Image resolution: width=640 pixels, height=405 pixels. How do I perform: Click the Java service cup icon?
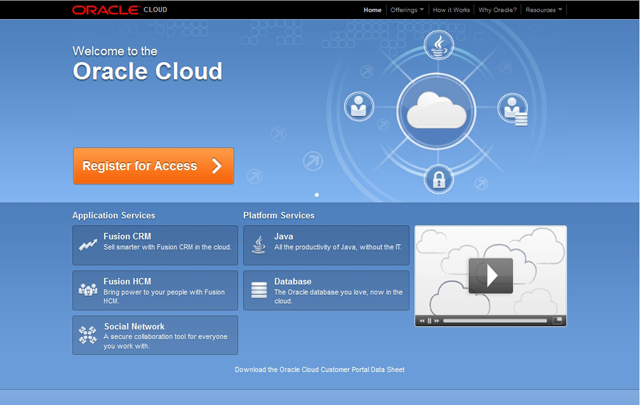(258, 245)
